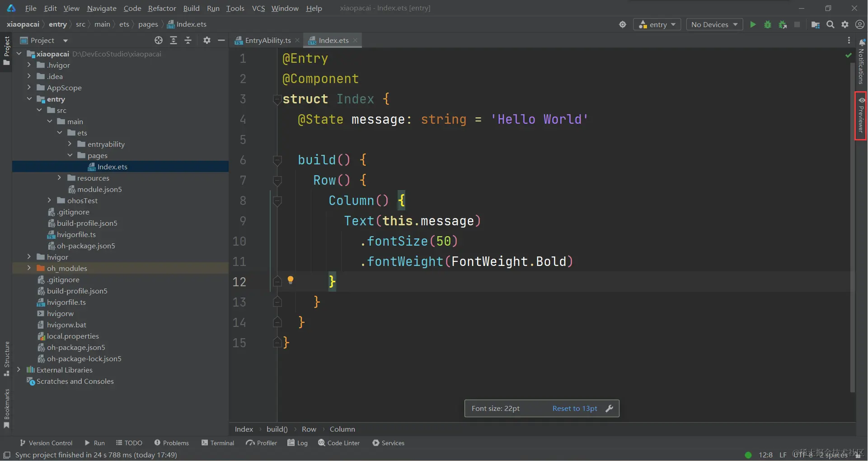Close the Index.ets editor tab
This screenshot has height=461, width=868.
point(355,40)
